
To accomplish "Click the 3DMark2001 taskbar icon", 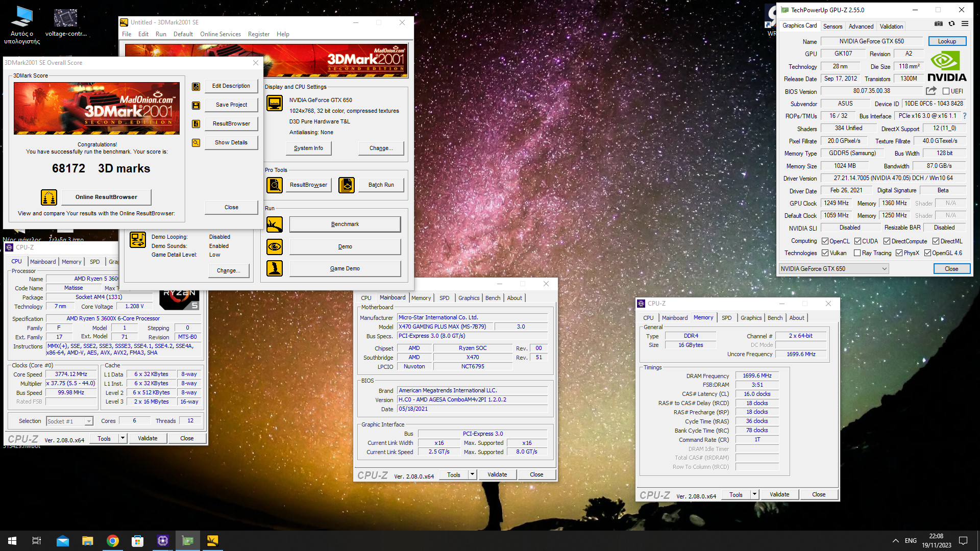I will (x=212, y=541).
